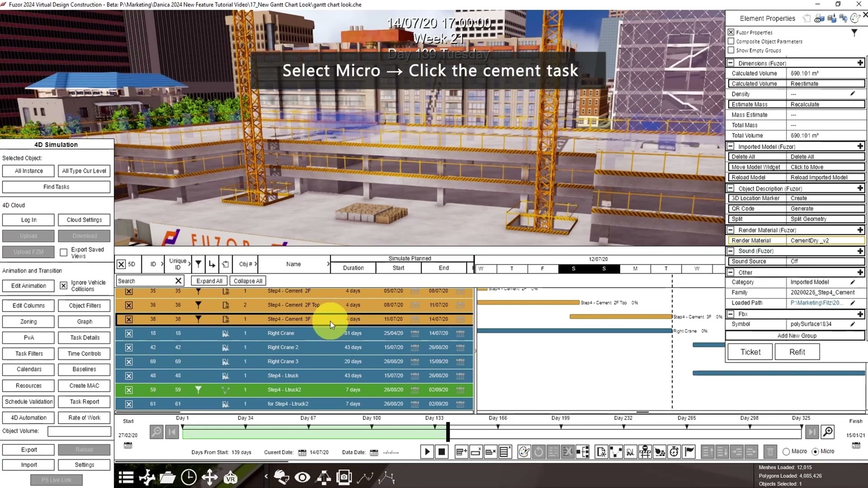Click the flag milestone icon

[x=689, y=451]
